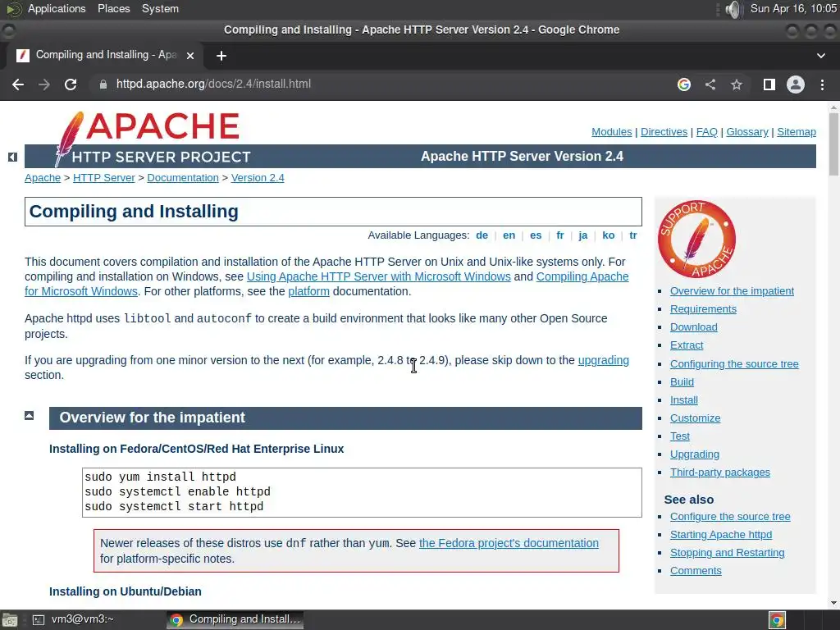
Task: Jump to Third-party packages in sidebar
Action: (x=720, y=472)
